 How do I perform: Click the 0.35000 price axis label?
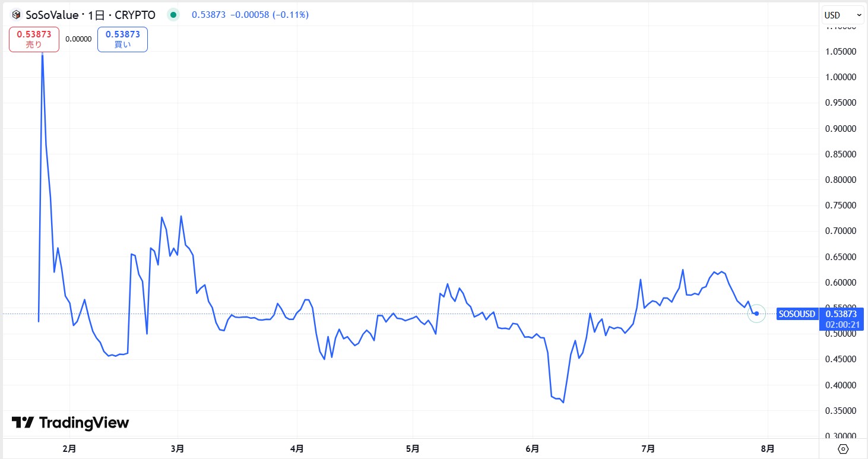[x=841, y=411]
